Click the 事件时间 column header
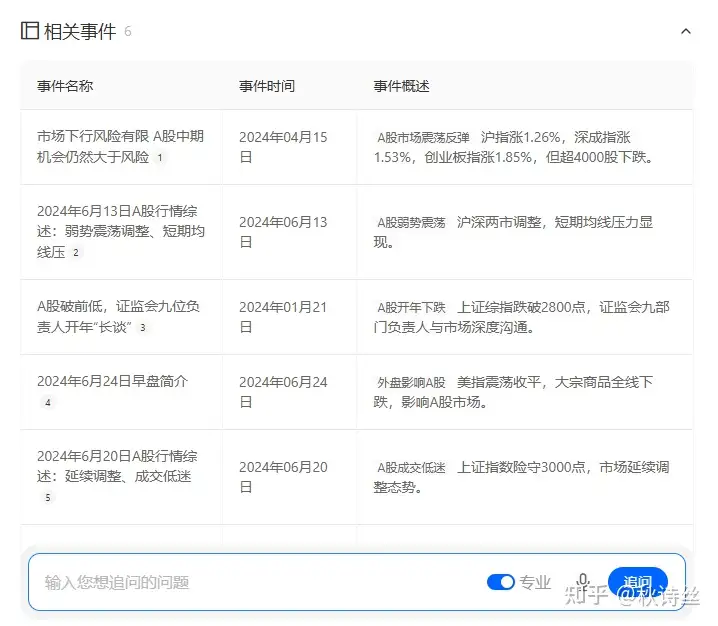The width and height of the screenshot is (718, 626). [x=267, y=86]
